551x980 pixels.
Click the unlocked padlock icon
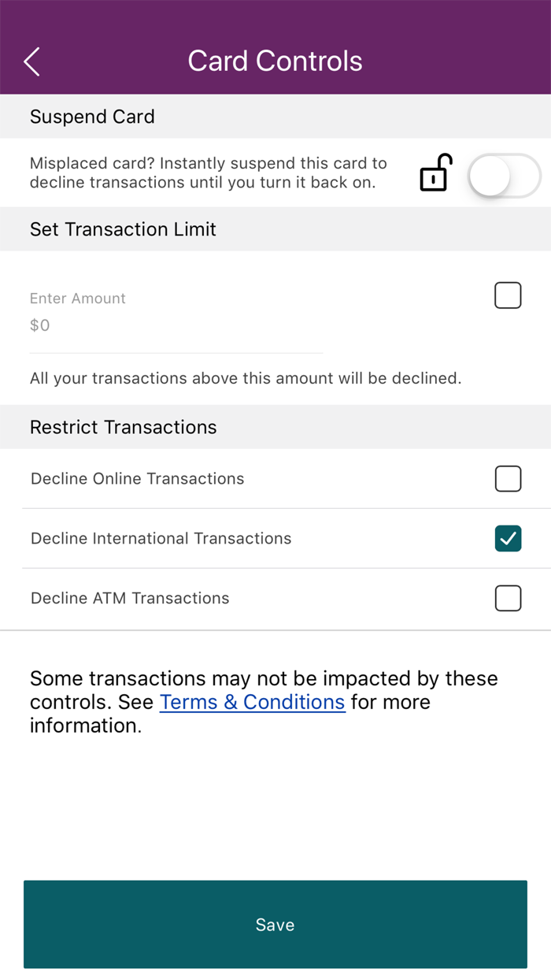point(435,173)
